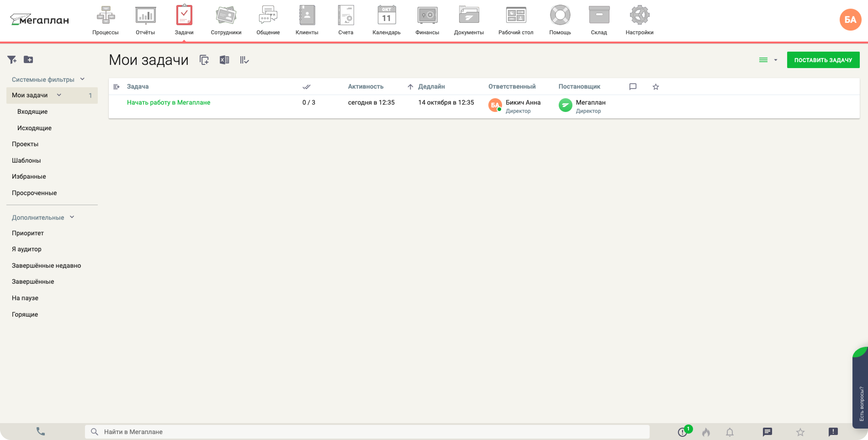Collapse the Дополнительные section
Screen dimensions: 868x440
(72, 217)
